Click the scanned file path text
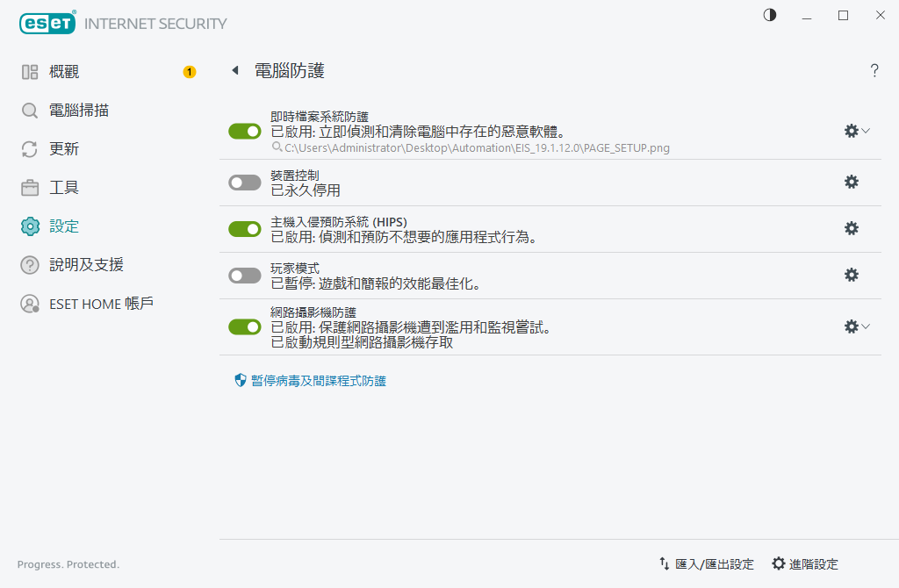 [x=477, y=147]
